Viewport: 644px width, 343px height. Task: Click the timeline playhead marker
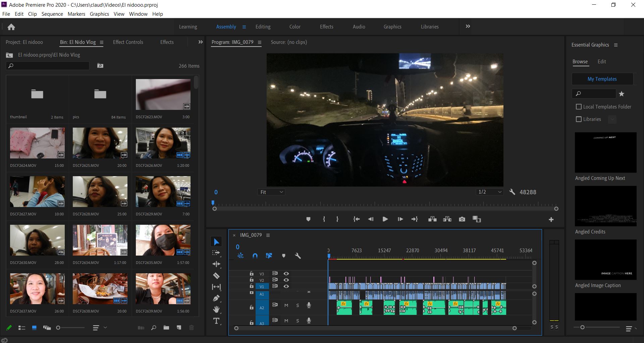click(329, 256)
